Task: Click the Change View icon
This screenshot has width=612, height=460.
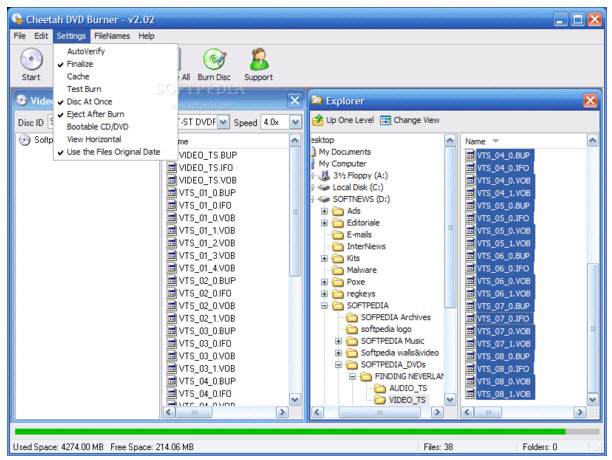Action: [385, 120]
